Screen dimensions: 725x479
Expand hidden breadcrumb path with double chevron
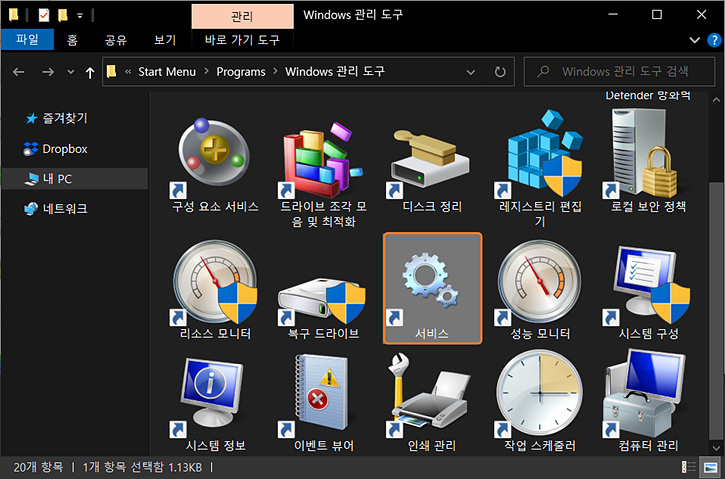(x=128, y=72)
